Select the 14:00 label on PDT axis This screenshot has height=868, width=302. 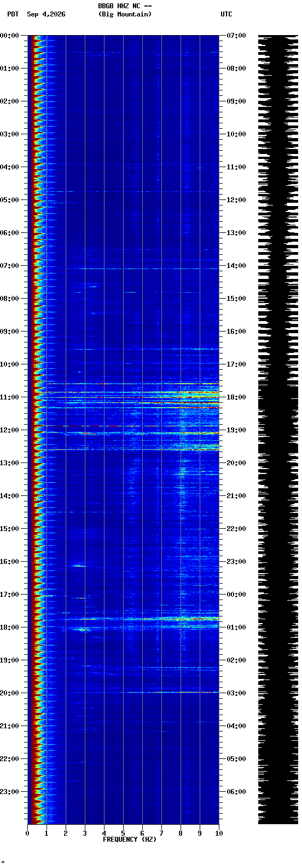9,496
